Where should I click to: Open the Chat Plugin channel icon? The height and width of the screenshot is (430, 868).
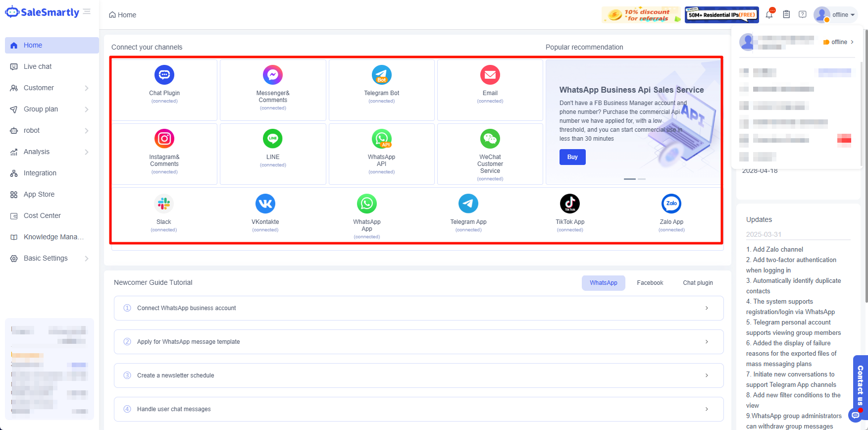[x=164, y=75]
